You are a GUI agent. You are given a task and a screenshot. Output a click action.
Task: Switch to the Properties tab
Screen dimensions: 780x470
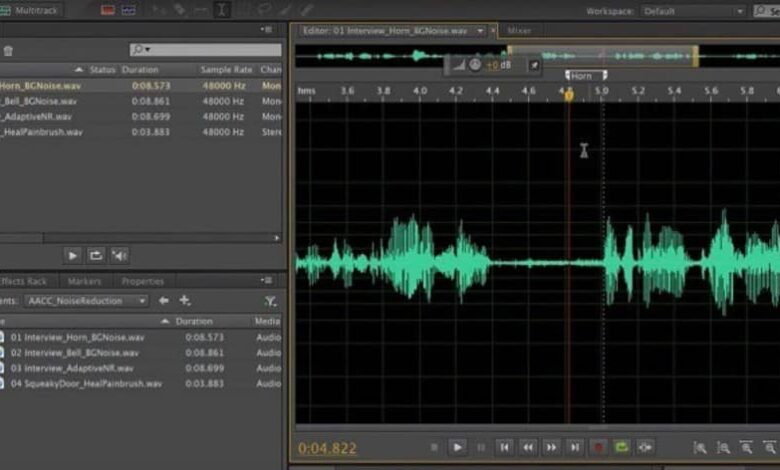[143, 282]
